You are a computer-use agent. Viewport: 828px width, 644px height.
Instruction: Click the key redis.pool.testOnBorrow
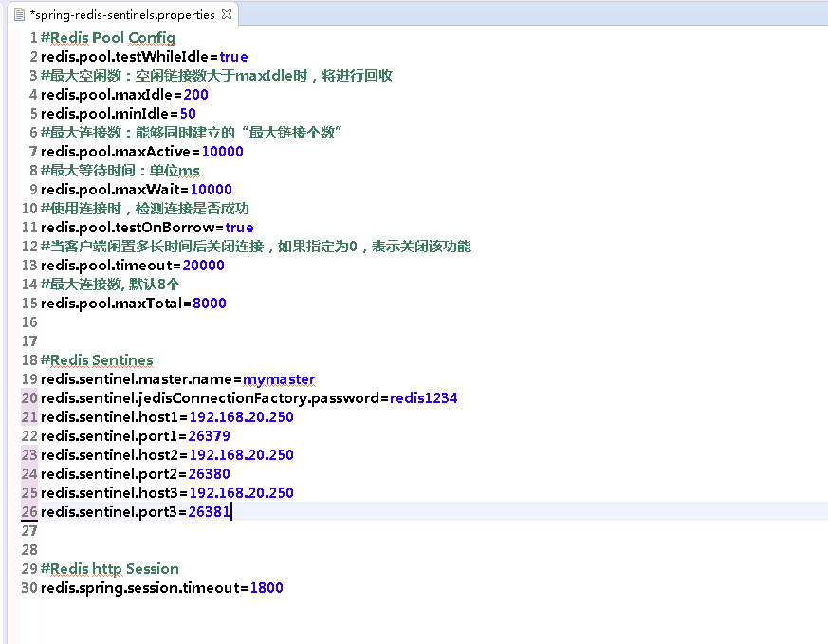pyautogui.click(x=128, y=228)
